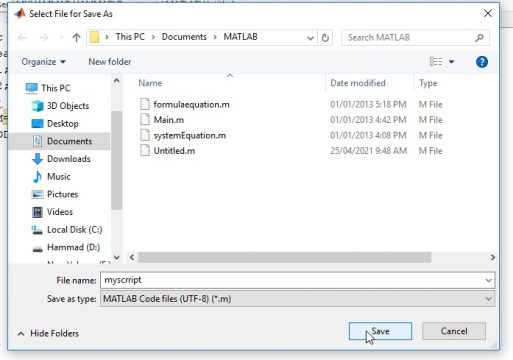513x360 pixels.
Task: Open recent locations dropdown arrow
Action: pos(61,37)
